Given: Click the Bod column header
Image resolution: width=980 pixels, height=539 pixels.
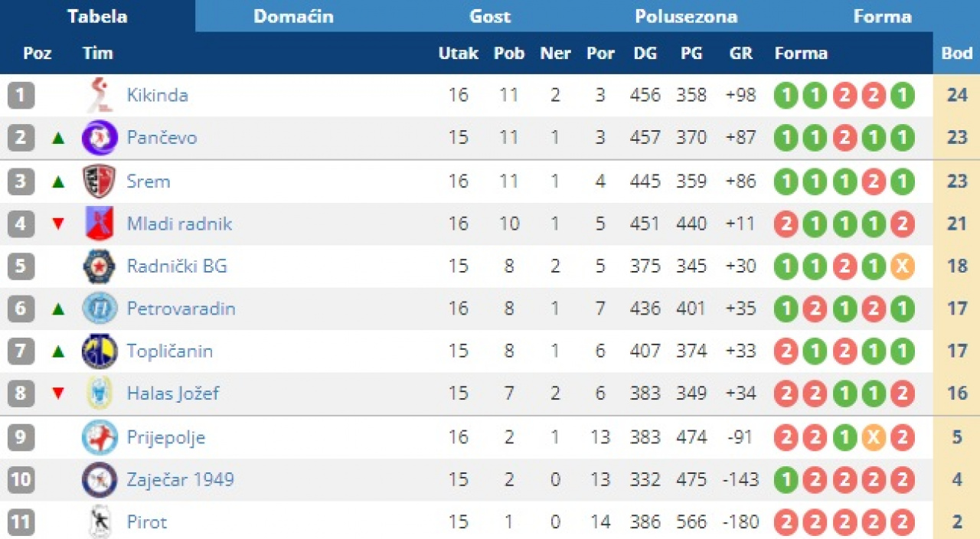Looking at the screenshot, I should click(956, 53).
